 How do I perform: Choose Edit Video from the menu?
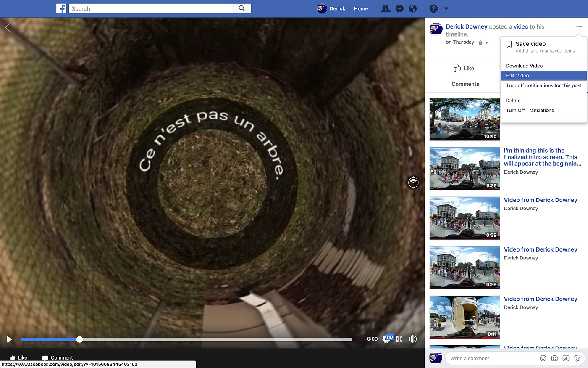click(x=543, y=76)
